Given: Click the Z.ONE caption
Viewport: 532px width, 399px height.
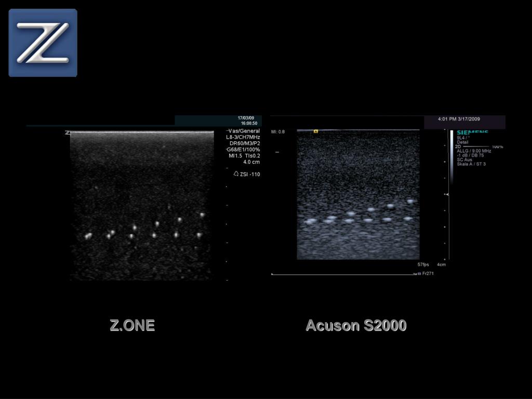Looking at the screenshot, I should coord(132,325).
